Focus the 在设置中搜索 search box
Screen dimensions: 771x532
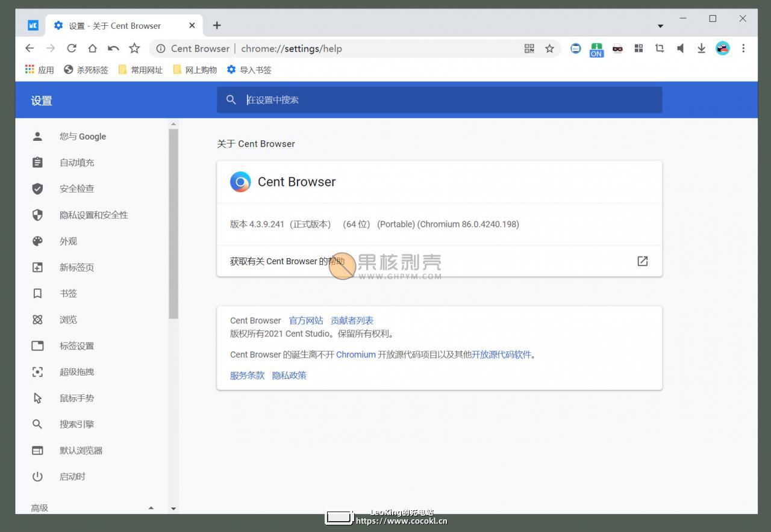439,100
